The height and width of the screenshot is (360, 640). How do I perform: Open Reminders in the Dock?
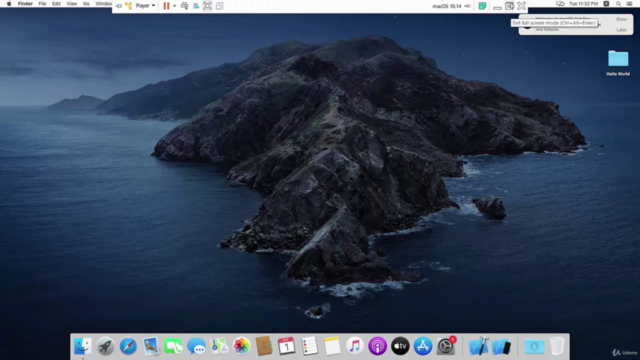pos(309,346)
